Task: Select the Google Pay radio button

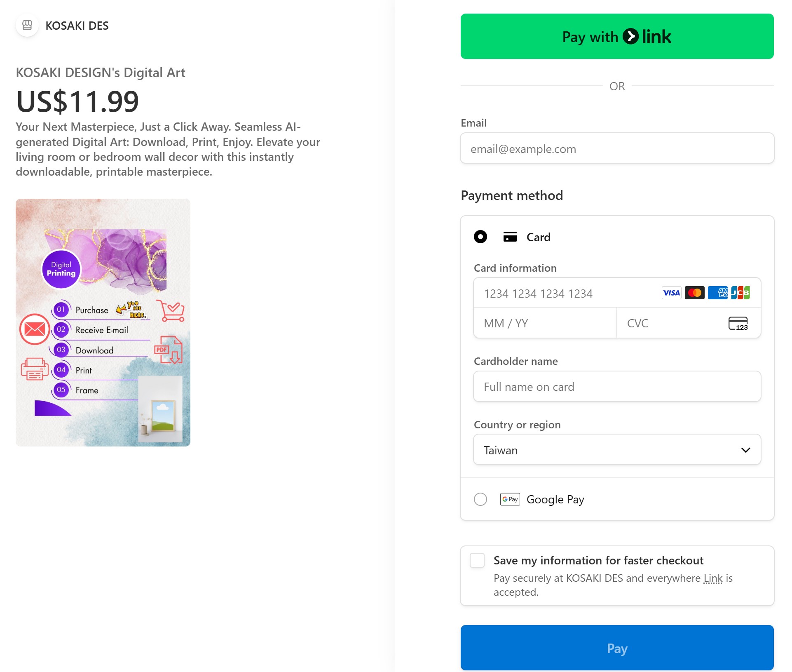Action: click(480, 499)
